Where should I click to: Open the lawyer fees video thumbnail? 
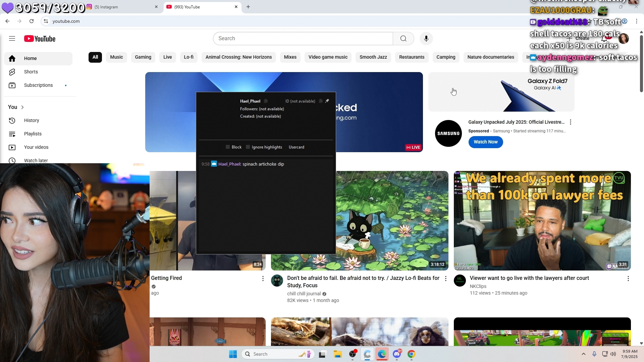(x=542, y=221)
